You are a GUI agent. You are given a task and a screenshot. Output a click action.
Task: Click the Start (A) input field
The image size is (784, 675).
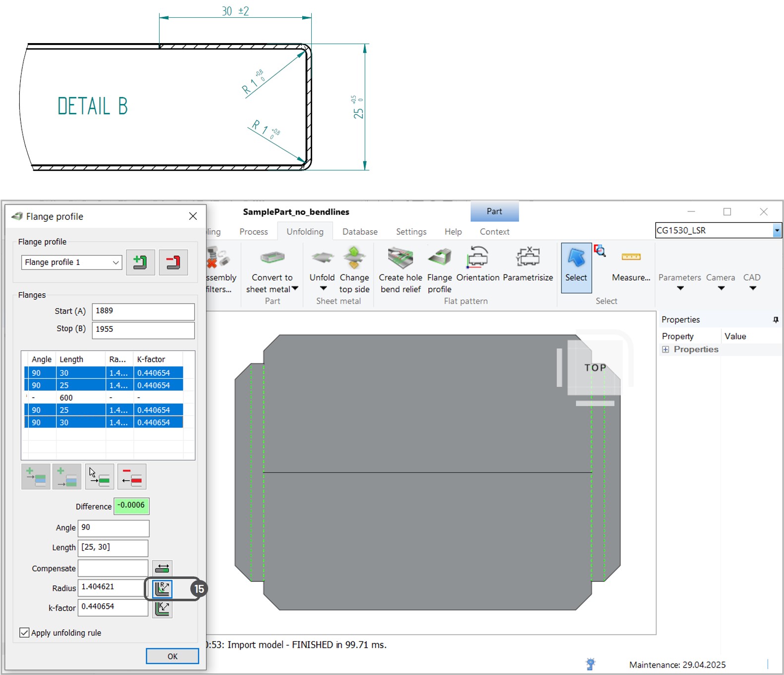point(143,312)
